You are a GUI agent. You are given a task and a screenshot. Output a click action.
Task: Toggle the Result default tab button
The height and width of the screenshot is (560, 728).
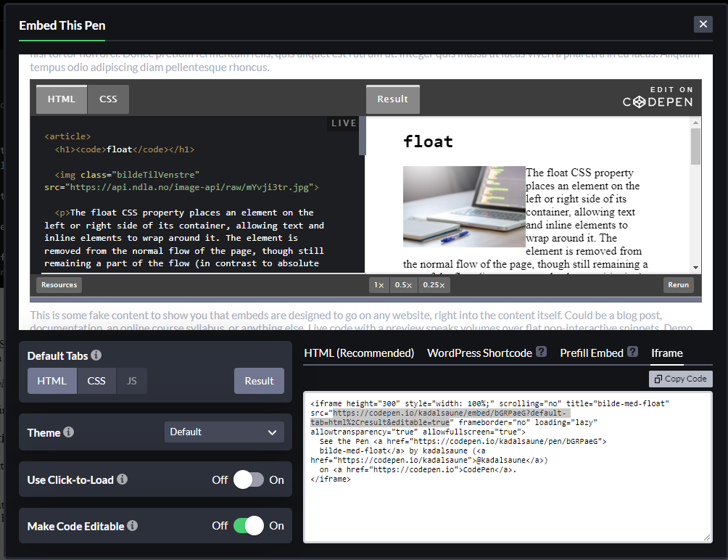tap(259, 381)
